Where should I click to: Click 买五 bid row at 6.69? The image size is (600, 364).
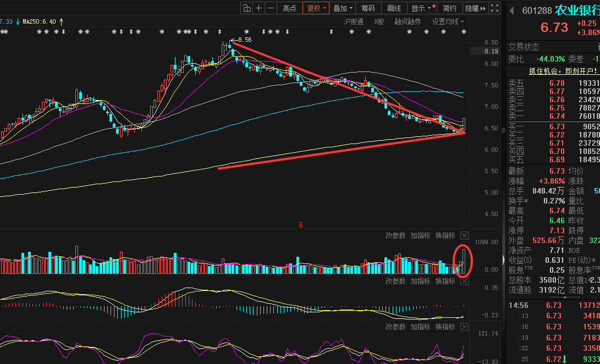tap(554, 159)
